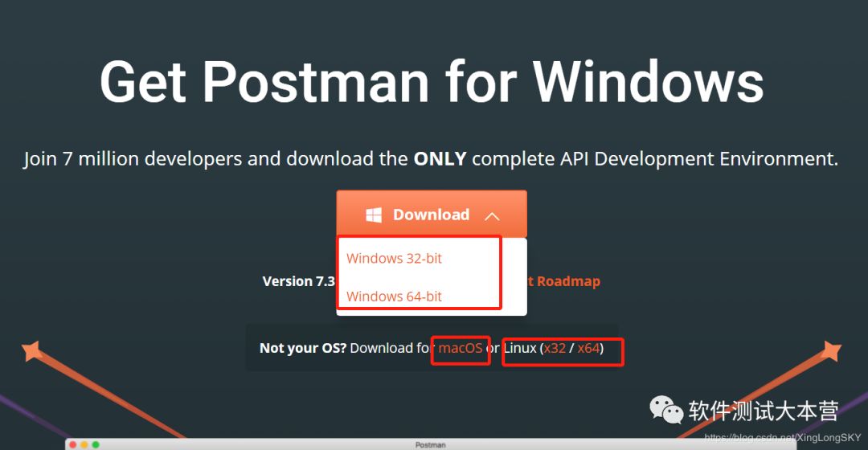Click the yellow minimize dot on Postman window

click(x=84, y=445)
